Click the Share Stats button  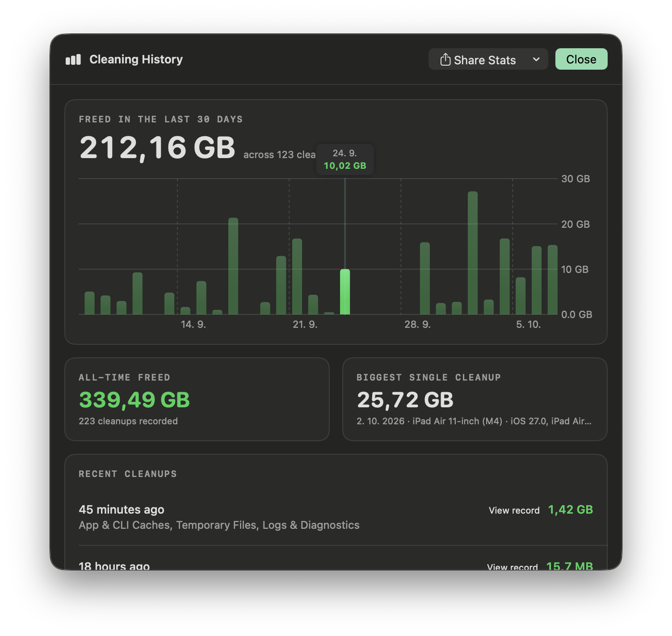pyautogui.click(x=478, y=59)
